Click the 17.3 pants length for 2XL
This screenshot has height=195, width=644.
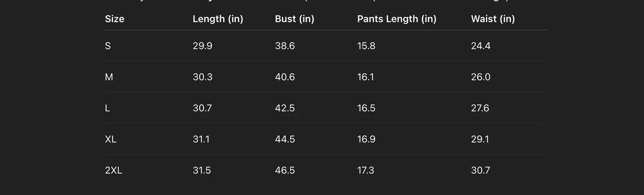[365, 171]
